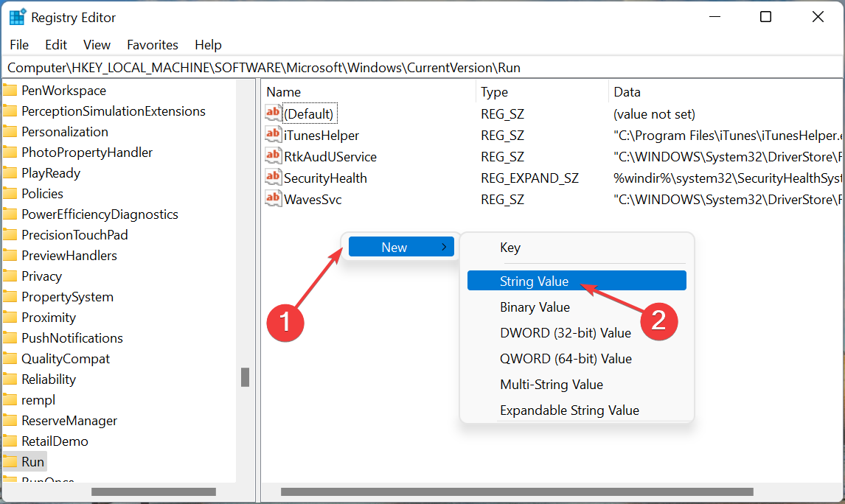
Task: Choose String Value from the submenu
Action: tap(577, 281)
